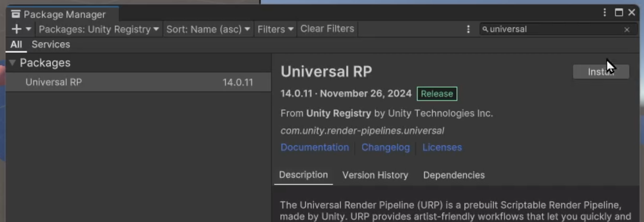Open the Packages: Unity Registry dropdown
Viewport: 644px width, 222px height.
coord(99,29)
